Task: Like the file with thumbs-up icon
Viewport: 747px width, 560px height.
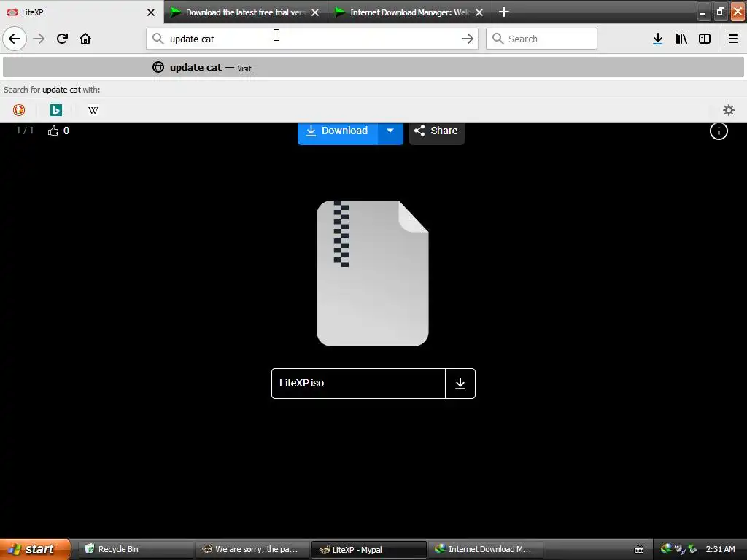Action: click(53, 131)
